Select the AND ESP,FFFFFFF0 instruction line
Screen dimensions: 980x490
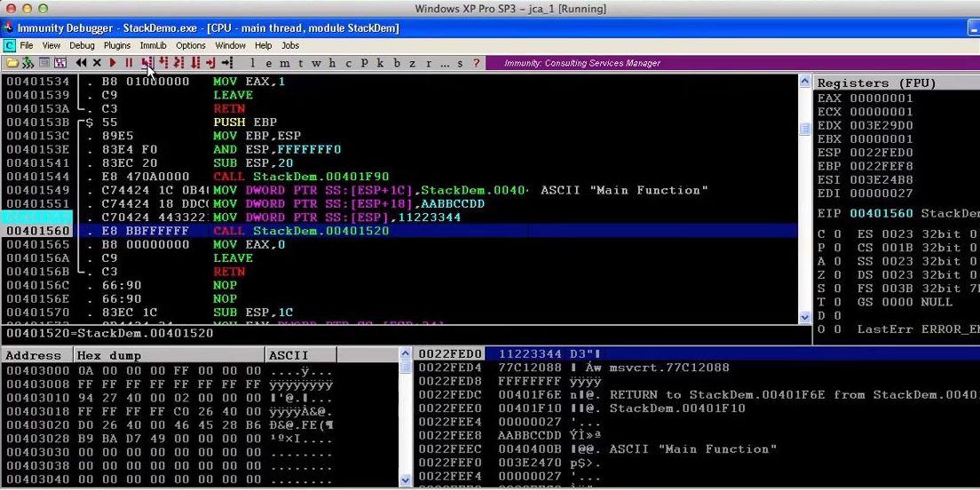pos(399,149)
